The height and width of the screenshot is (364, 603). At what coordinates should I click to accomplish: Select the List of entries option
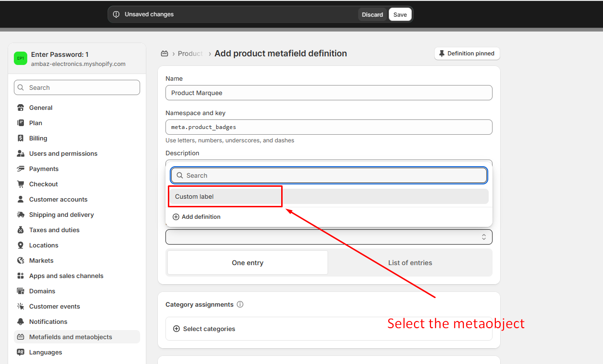[410, 263]
